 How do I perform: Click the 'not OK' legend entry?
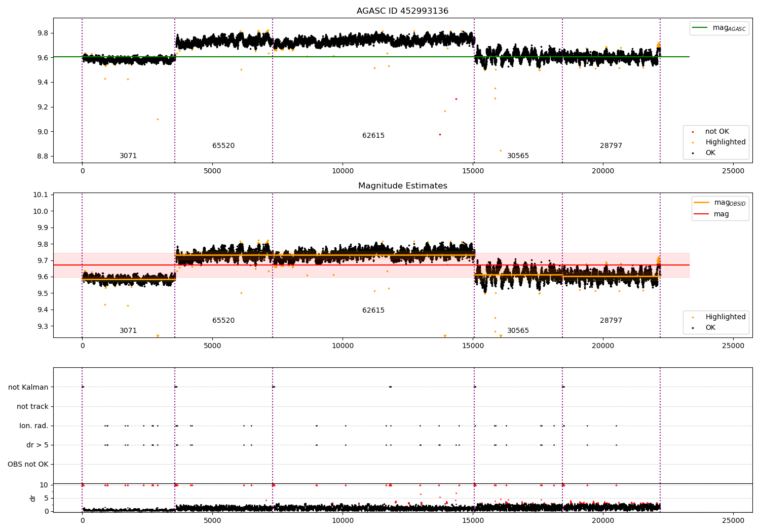point(717,132)
